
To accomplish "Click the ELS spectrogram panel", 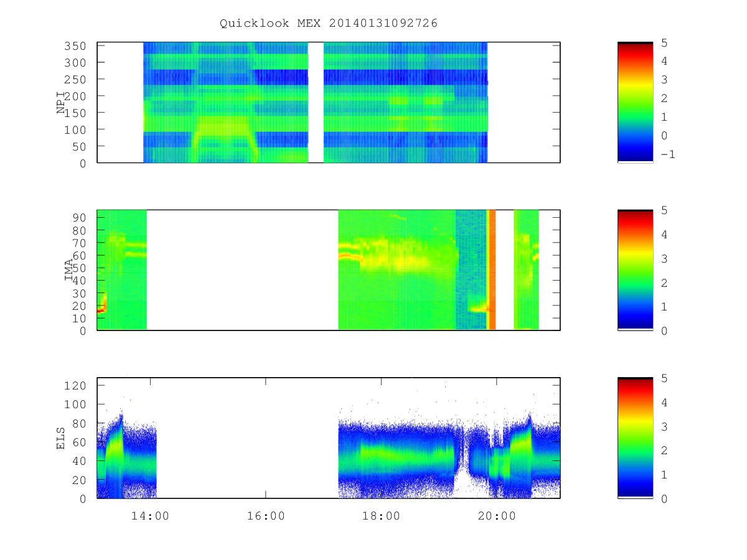I will click(x=329, y=438).
